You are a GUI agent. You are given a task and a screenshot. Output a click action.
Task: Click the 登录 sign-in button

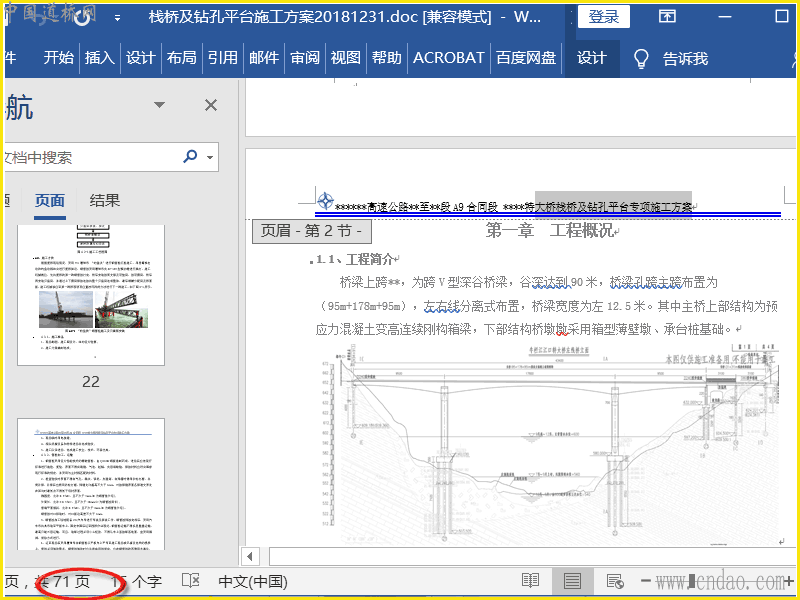pyautogui.click(x=604, y=17)
